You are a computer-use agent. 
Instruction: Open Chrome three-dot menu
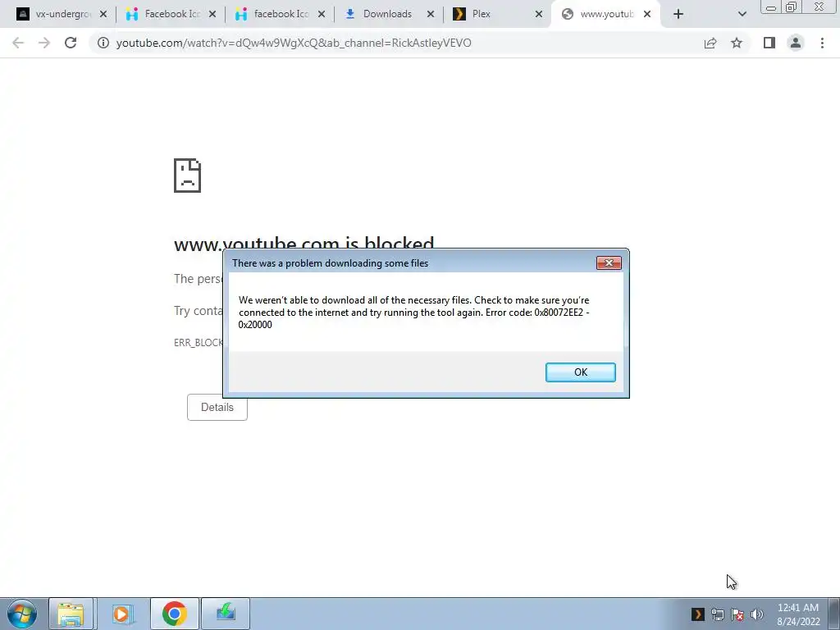(822, 43)
